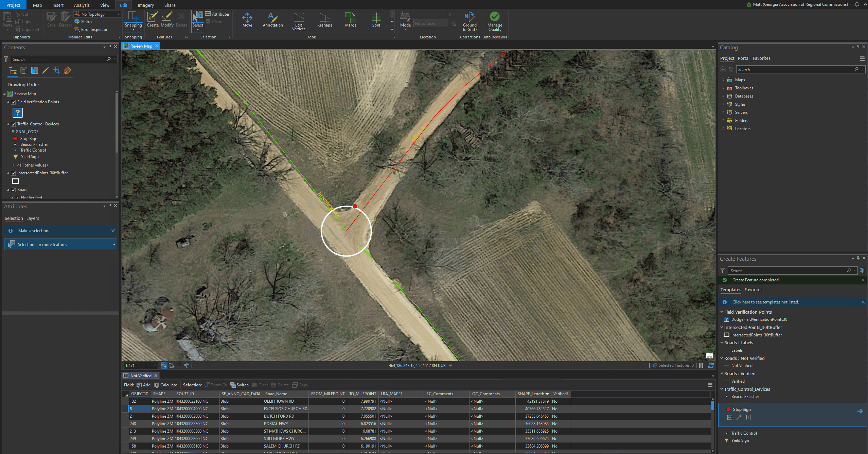Expand Maps in the Catalog pane

click(x=723, y=80)
